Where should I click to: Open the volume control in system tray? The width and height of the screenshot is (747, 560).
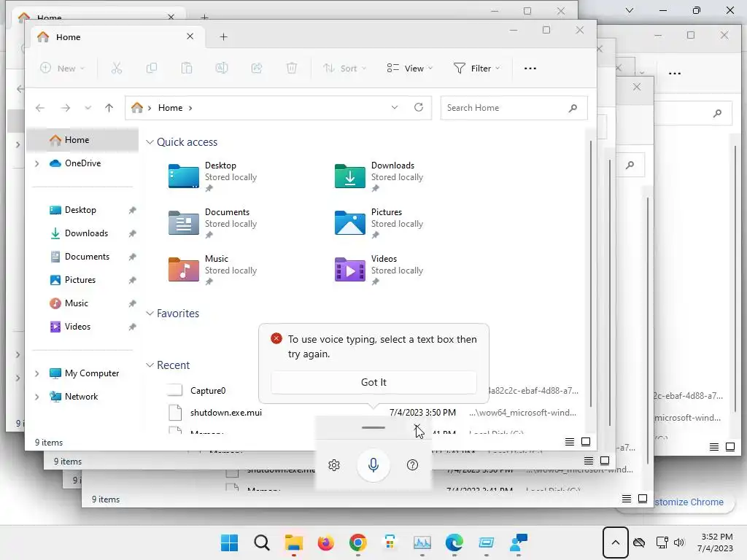coord(679,542)
